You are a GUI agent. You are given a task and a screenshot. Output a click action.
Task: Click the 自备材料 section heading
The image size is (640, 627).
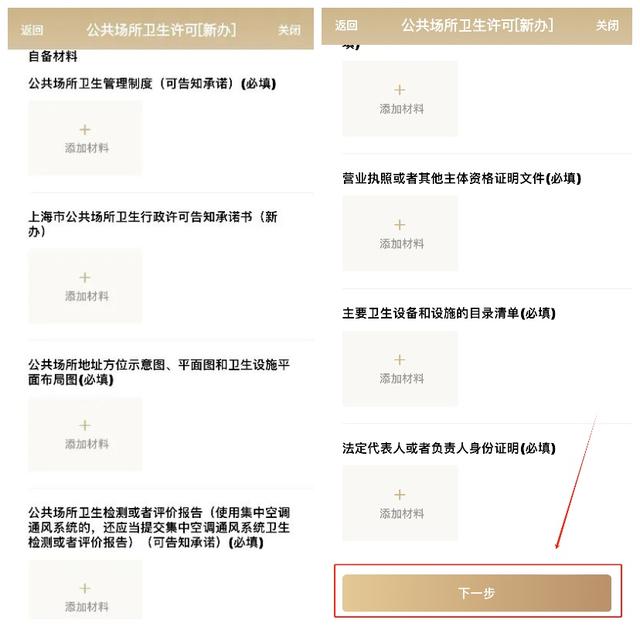click(53, 56)
